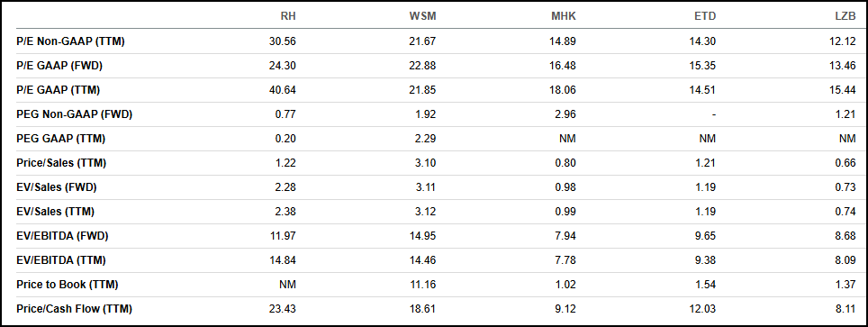Open the MHK ticker column header
Screen dimensions: 868x327
coord(564,16)
